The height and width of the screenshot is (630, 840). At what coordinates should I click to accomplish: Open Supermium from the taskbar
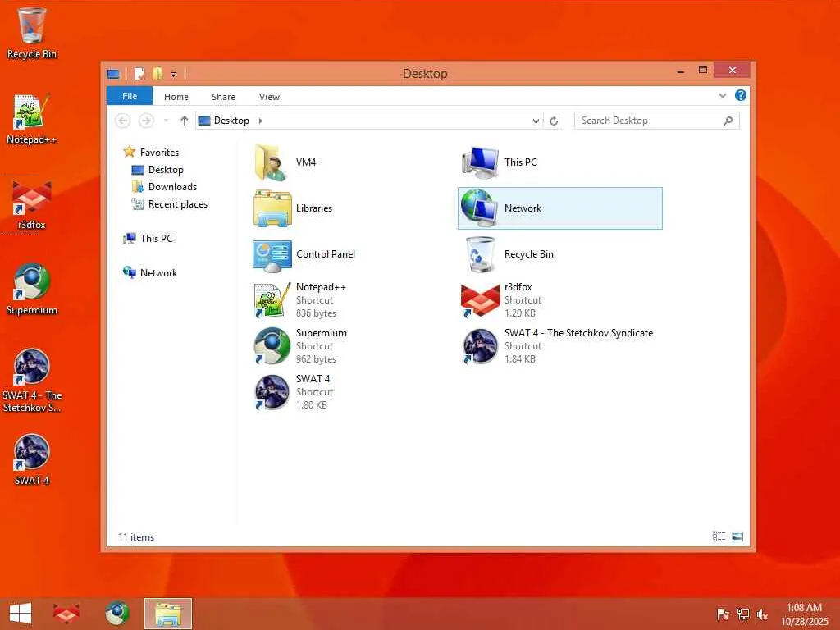point(116,614)
